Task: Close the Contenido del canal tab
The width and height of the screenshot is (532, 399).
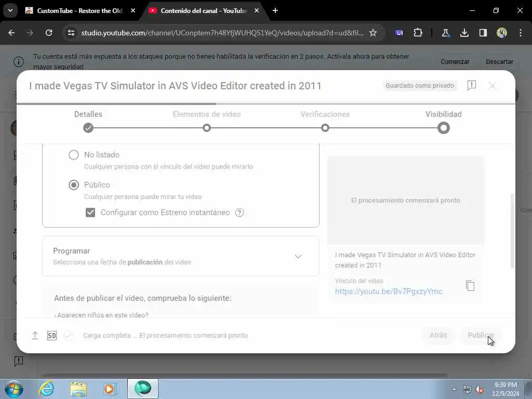Action: [x=257, y=10]
